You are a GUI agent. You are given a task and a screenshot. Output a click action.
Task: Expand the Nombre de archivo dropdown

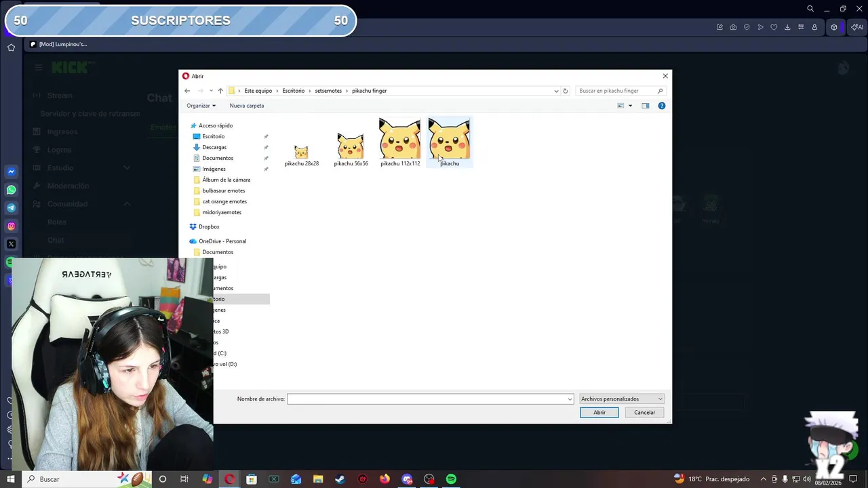tap(569, 399)
